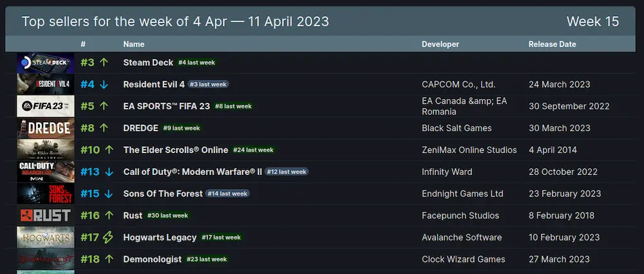Image resolution: width=644 pixels, height=274 pixels.
Task: Open the Demonologist thumbnail
Action: (x=46, y=259)
